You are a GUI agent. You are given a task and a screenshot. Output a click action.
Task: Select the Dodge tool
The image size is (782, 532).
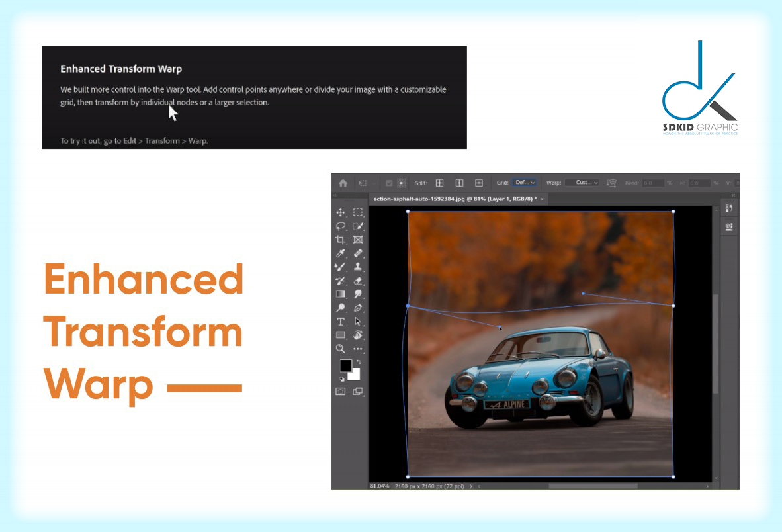(341, 308)
